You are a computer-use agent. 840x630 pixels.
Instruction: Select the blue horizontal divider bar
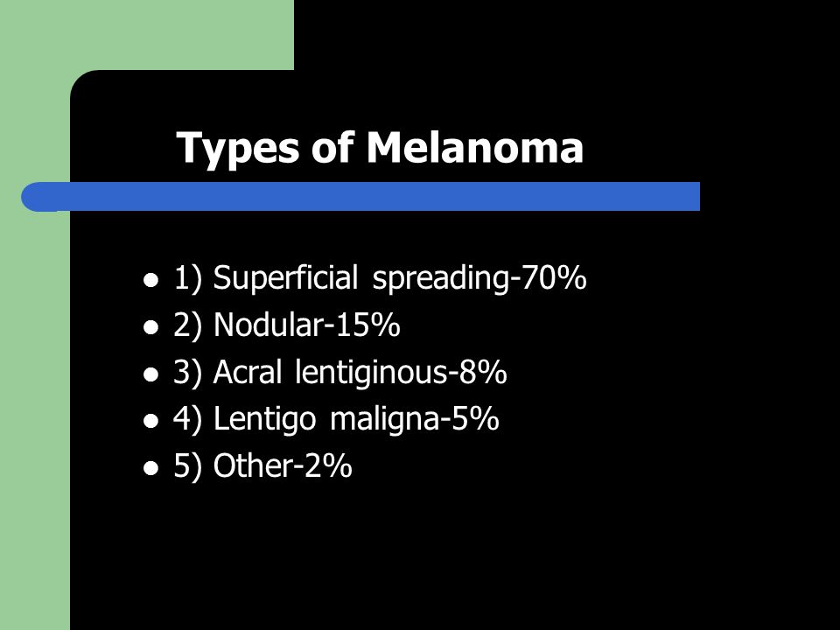[360, 197]
